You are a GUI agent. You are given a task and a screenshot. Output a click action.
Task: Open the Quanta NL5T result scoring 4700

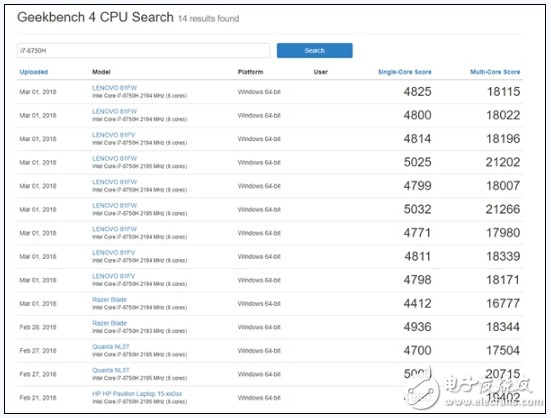pos(111,347)
